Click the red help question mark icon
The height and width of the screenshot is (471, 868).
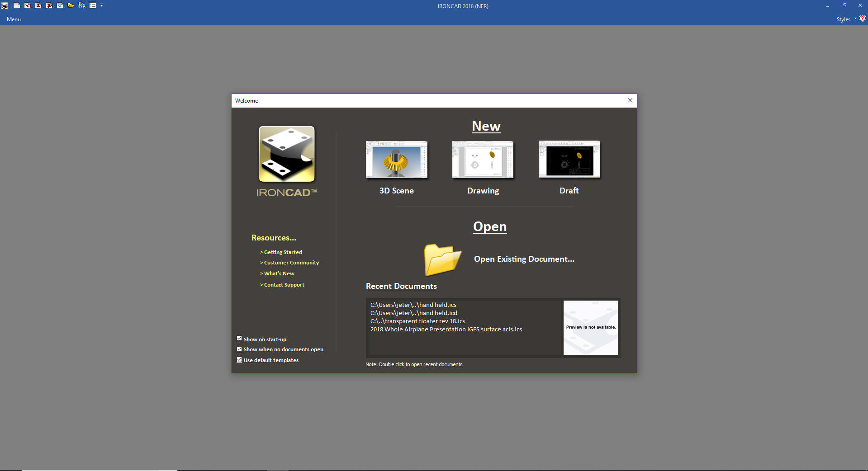863,19
